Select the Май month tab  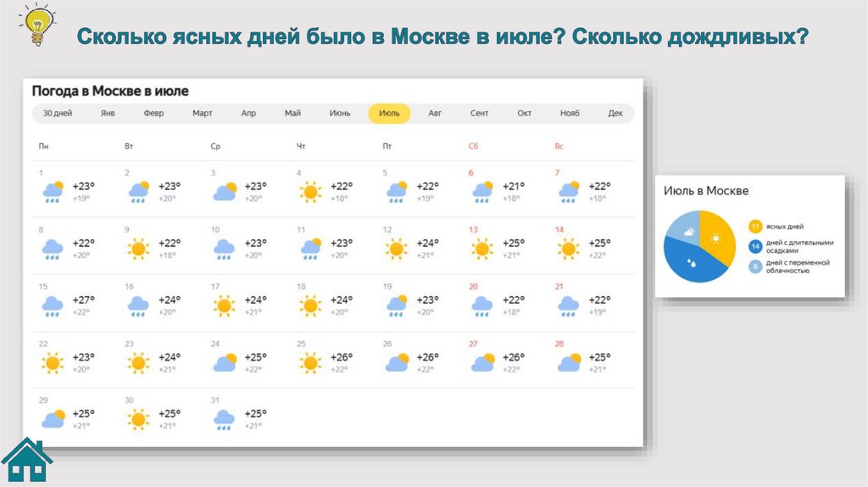pyautogui.click(x=292, y=113)
